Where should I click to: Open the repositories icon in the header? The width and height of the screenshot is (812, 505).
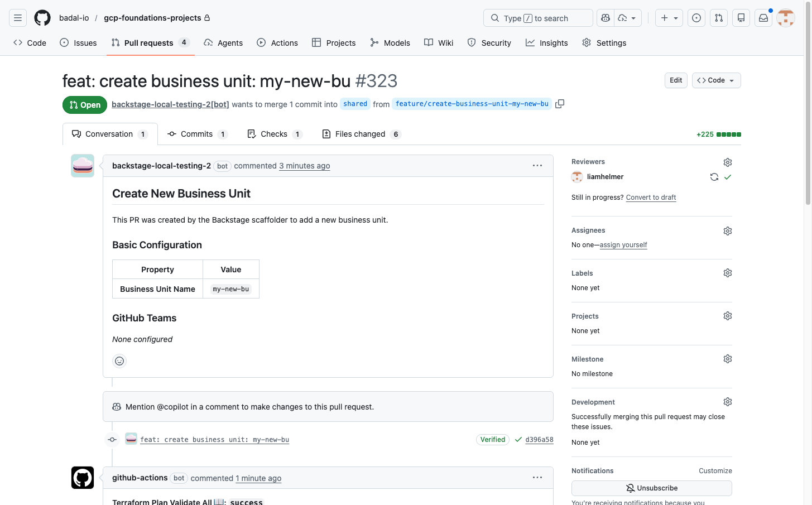tap(741, 18)
